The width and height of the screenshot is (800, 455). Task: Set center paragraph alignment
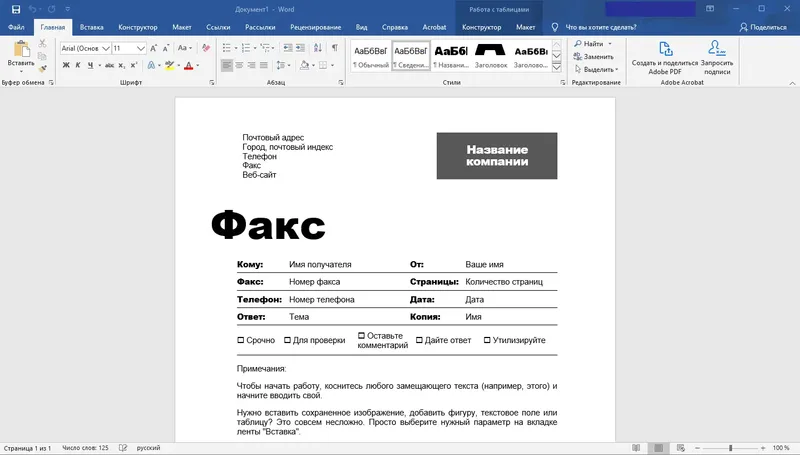point(239,65)
